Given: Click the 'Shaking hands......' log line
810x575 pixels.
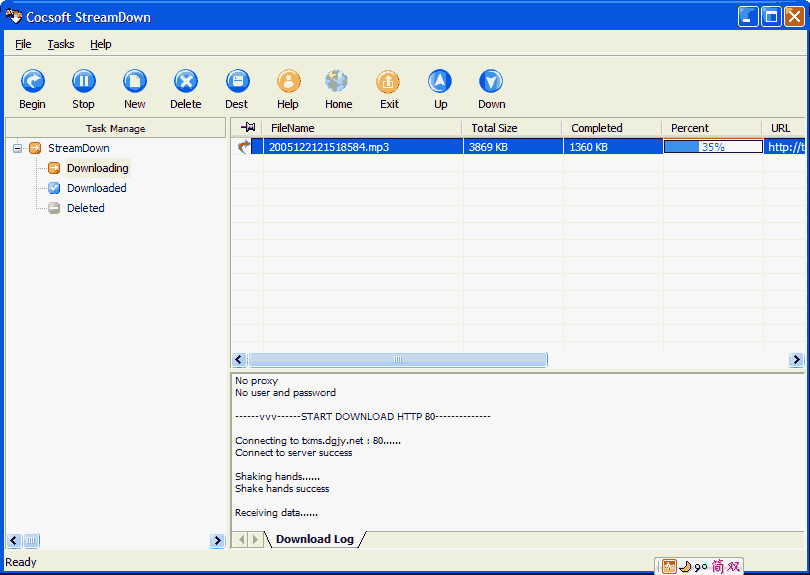Looking at the screenshot, I should pyautogui.click(x=277, y=476).
